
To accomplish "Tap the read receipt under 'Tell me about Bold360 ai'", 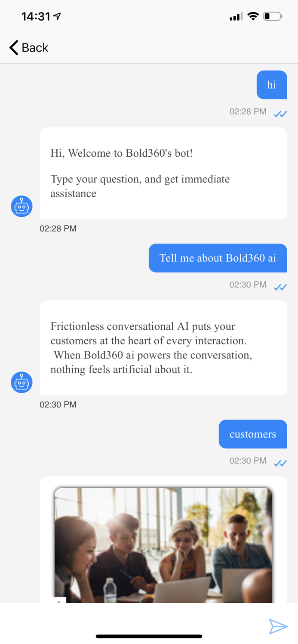I will [280, 287].
